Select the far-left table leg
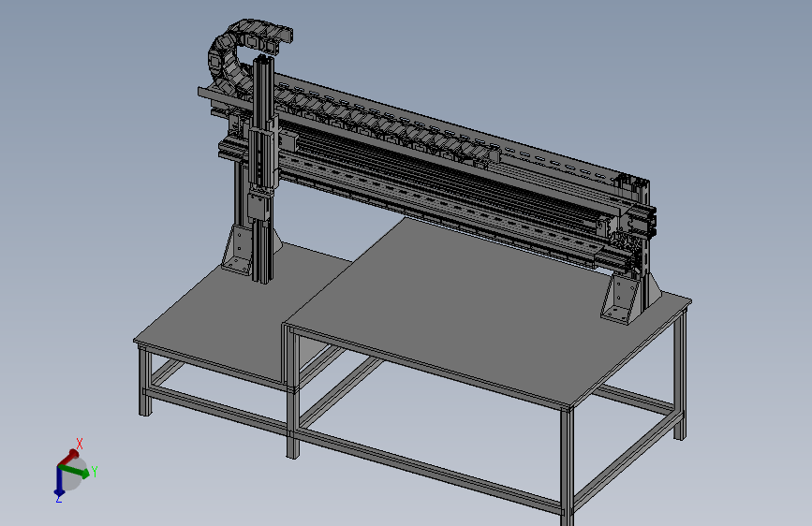Image resolution: width=812 pixels, height=526 pixels. pos(144,381)
